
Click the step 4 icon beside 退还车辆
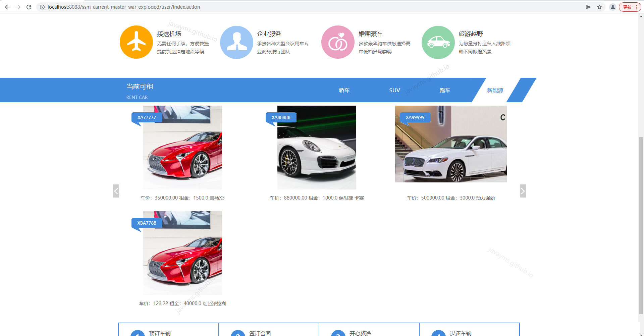[x=438, y=334]
